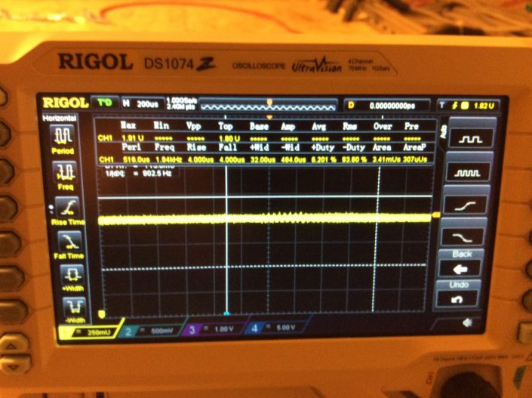The height and width of the screenshot is (398, 532).
Task: Select channel 1 tab showing 250mV
Action: click(x=91, y=332)
